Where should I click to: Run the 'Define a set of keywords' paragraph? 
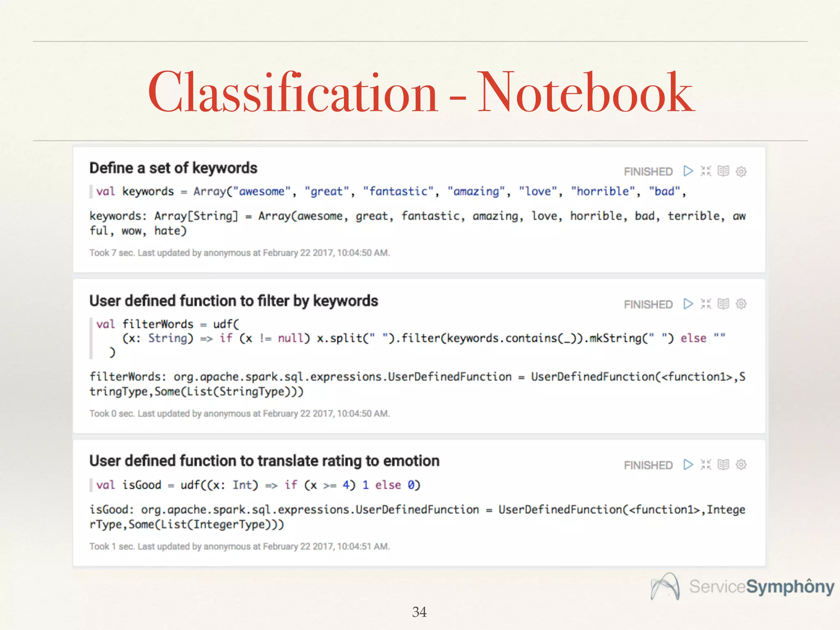pyautogui.click(x=688, y=171)
